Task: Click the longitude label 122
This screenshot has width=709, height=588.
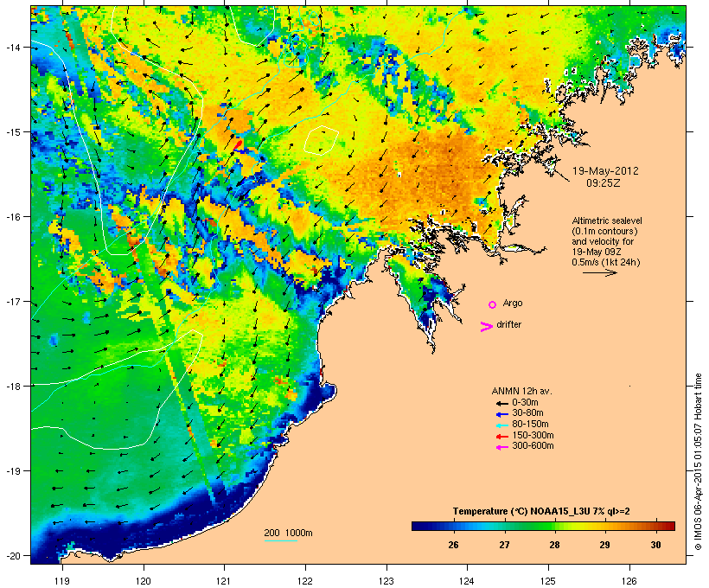Action: [305, 581]
